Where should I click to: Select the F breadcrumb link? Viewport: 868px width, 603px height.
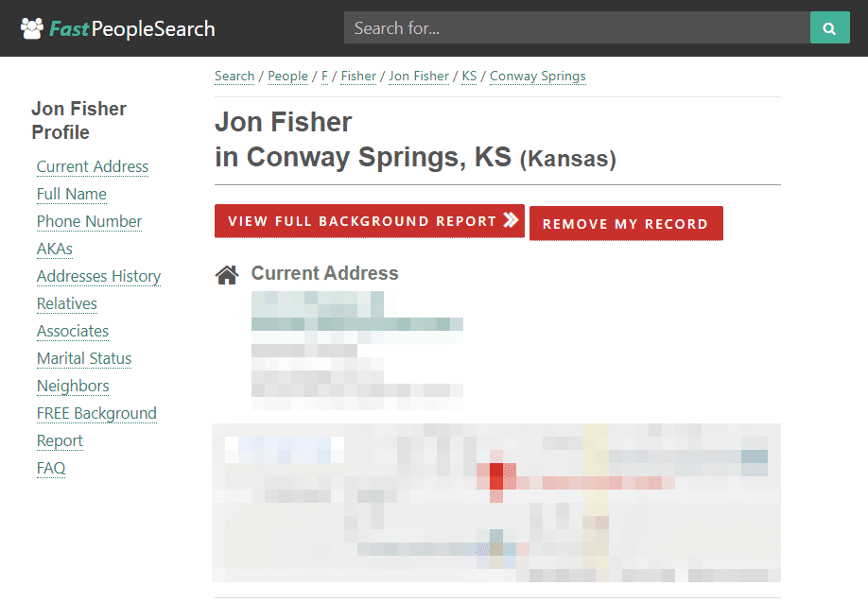[x=324, y=77]
